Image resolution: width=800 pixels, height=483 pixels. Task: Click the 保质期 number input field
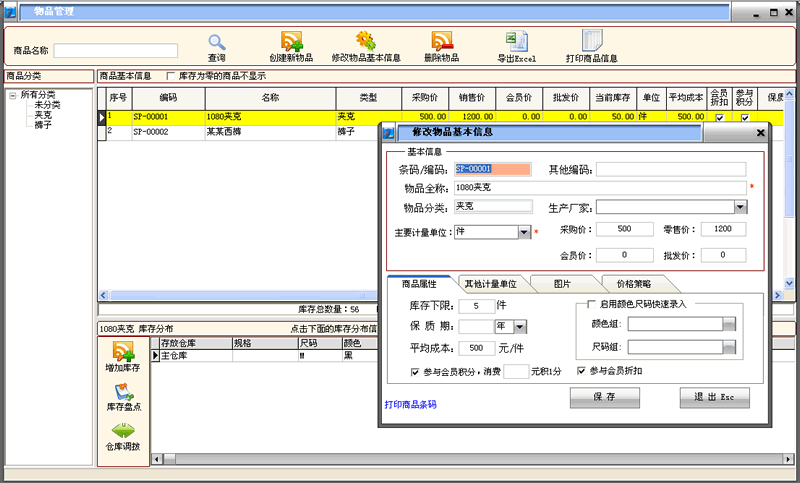tap(477, 326)
